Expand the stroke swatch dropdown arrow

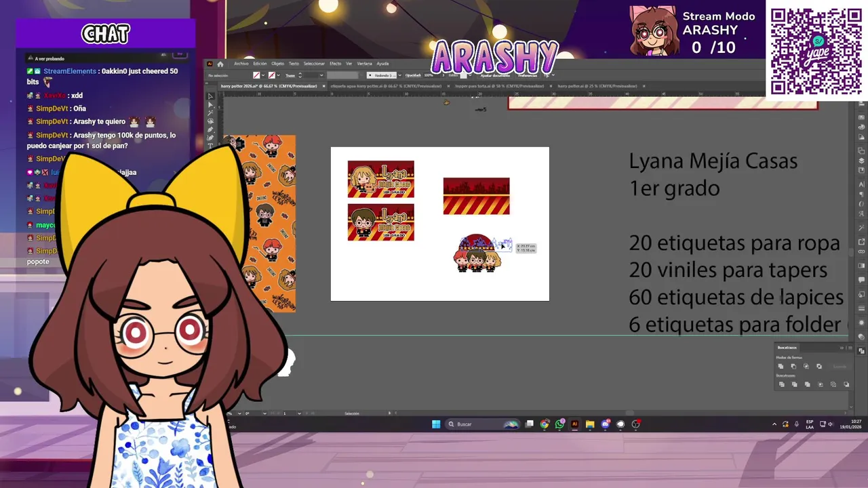(x=279, y=75)
